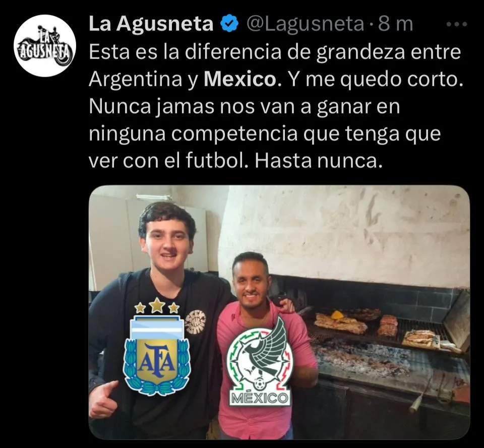Click the white wall above the grill
Viewport: 484px width, 448px height.
[346, 234]
